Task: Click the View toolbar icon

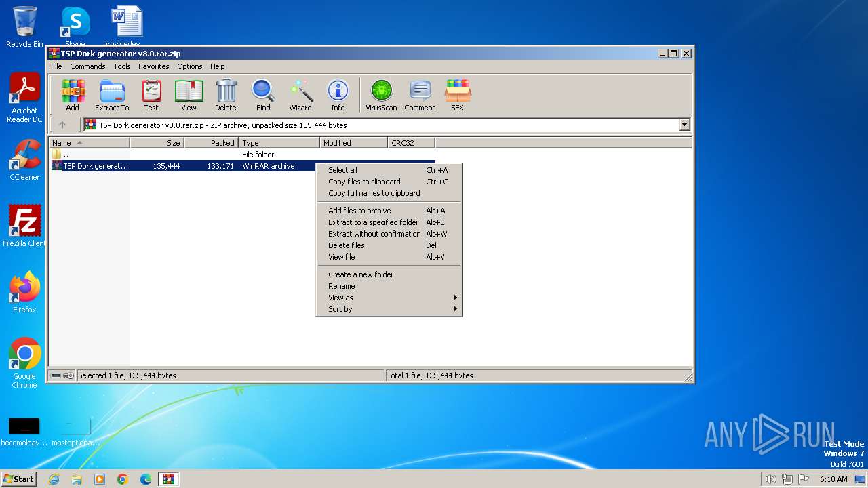Action: (189, 95)
